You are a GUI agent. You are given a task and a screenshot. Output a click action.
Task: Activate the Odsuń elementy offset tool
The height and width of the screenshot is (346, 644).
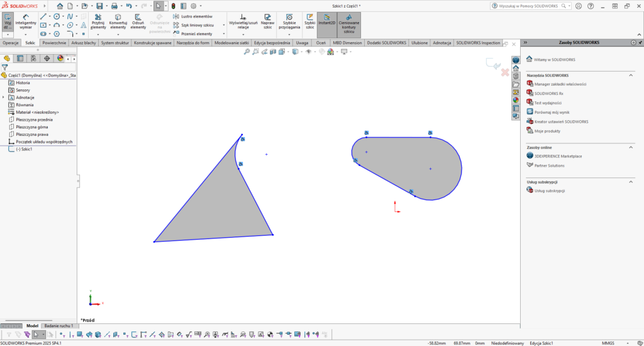pyautogui.click(x=138, y=21)
